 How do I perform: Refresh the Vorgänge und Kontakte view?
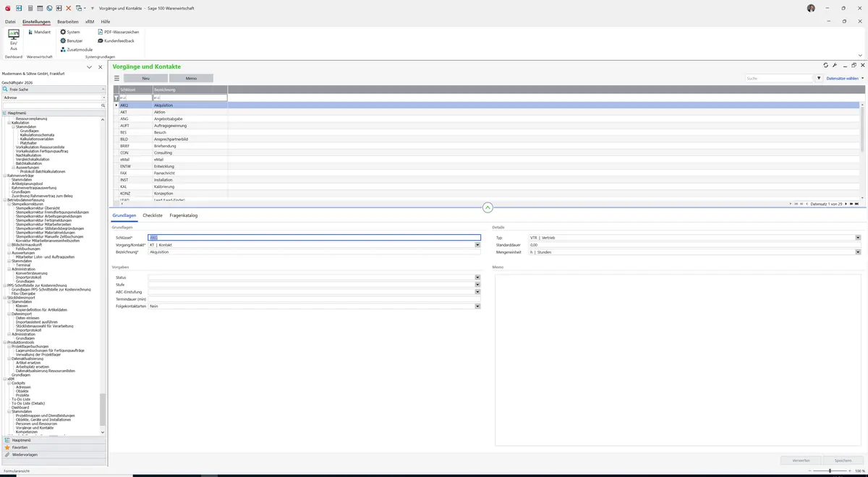coord(826,66)
